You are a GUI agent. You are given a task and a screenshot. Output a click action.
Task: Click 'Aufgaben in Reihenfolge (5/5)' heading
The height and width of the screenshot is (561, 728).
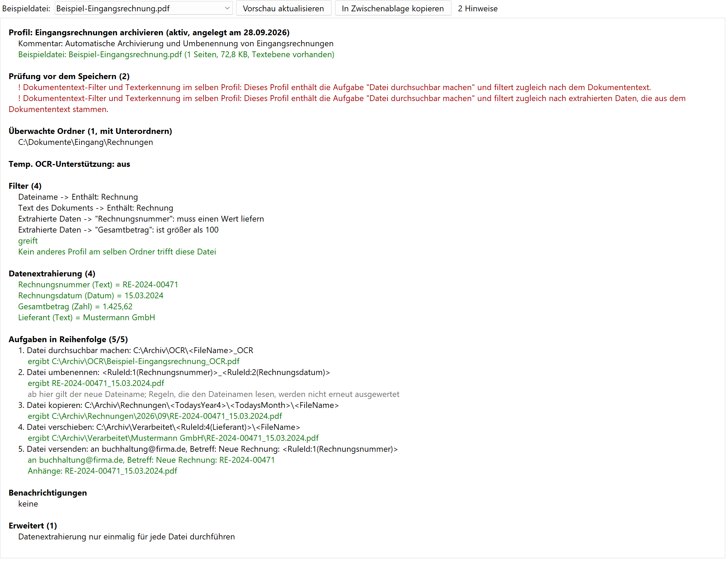coord(68,339)
